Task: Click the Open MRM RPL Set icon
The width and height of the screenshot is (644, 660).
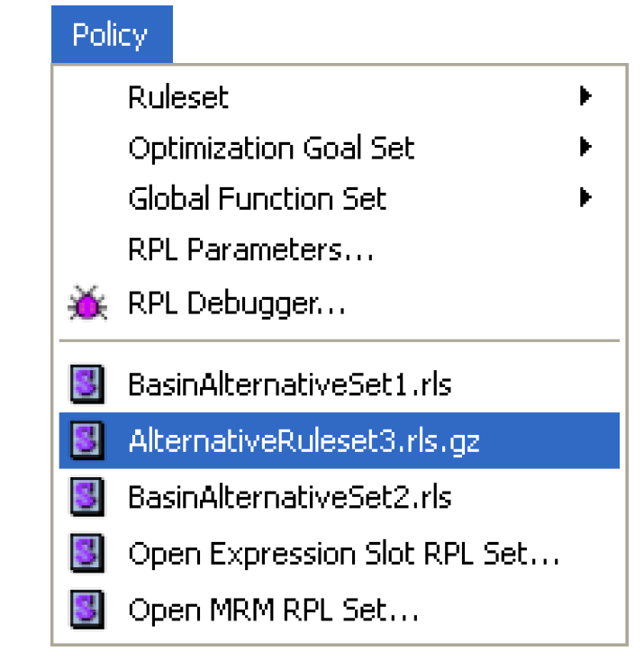Action: [87, 611]
